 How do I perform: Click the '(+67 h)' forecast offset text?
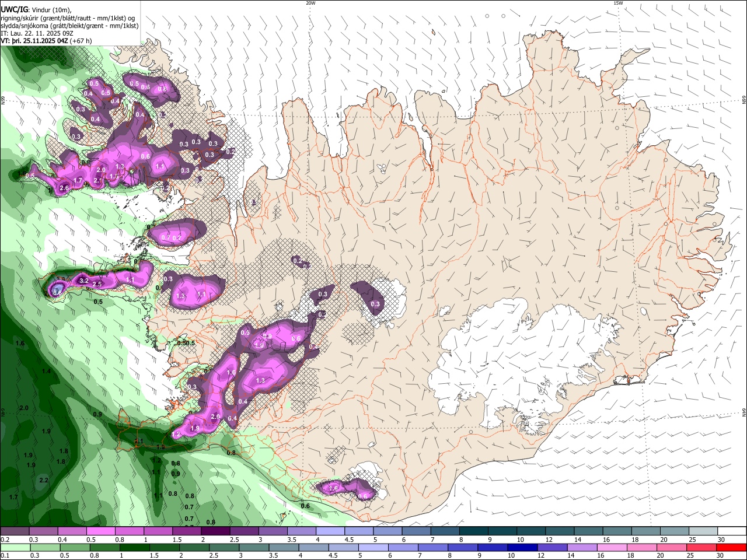point(81,41)
